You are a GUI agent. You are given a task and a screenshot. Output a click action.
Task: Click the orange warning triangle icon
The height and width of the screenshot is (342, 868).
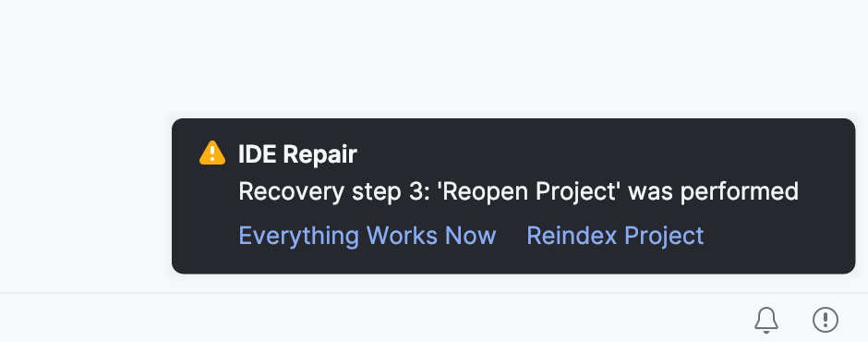(x=212, y=153)
